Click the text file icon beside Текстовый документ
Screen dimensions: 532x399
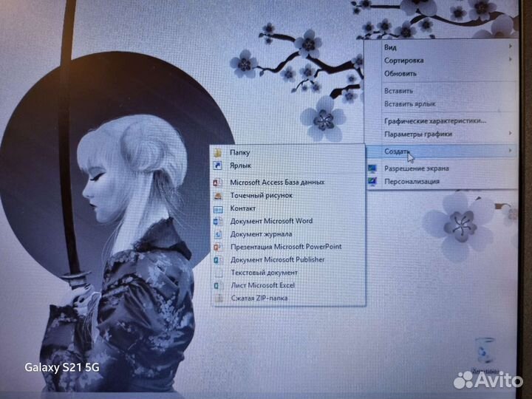click(219, 273)
